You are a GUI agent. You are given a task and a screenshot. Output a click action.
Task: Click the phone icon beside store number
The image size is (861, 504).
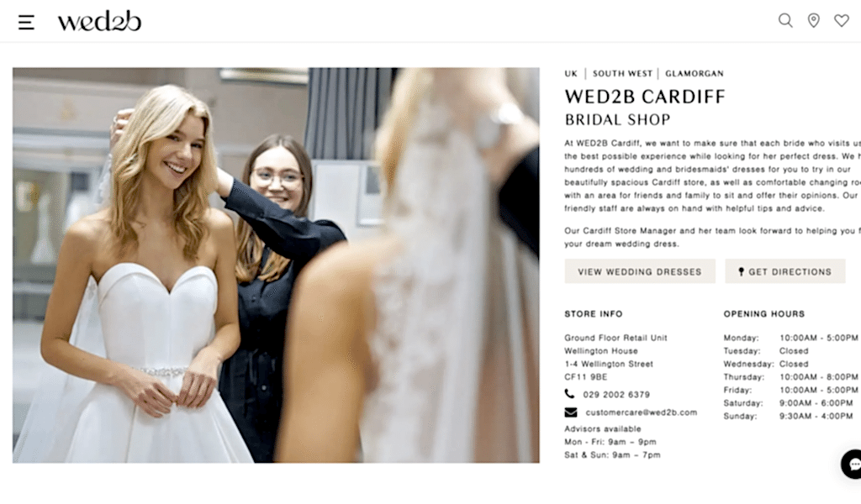[x=569, y=394]
